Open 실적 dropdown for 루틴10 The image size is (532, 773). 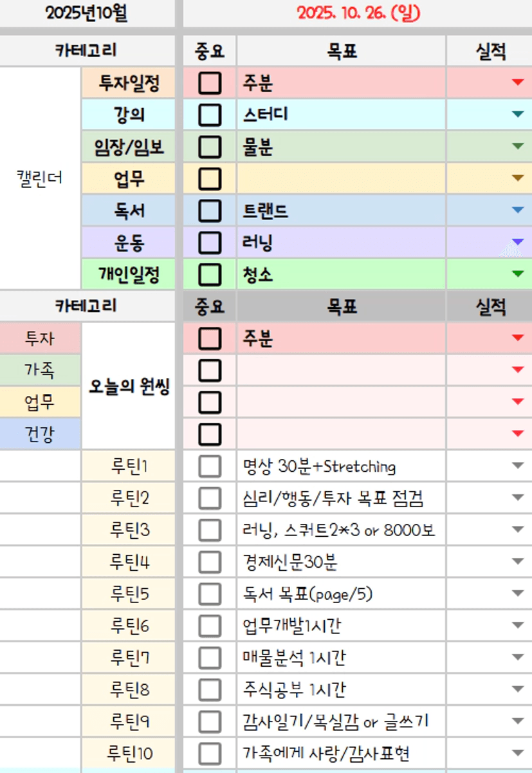[x=518, y=753]
